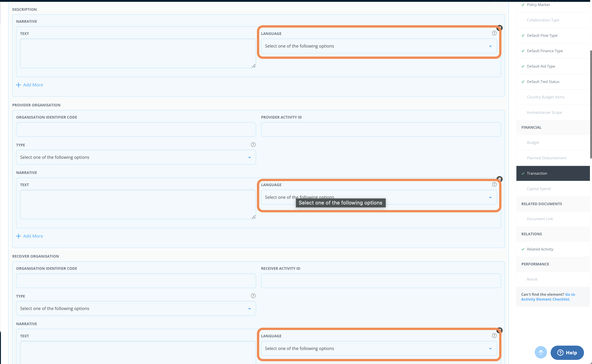Click the Performance section heading
This screenshot has width=592, height=364.
pos(535,264)
